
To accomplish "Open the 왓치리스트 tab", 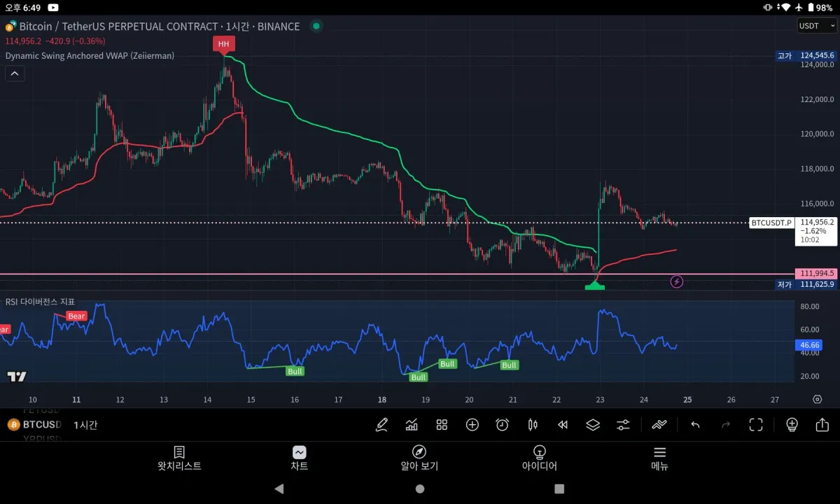I will coord(179,458).
